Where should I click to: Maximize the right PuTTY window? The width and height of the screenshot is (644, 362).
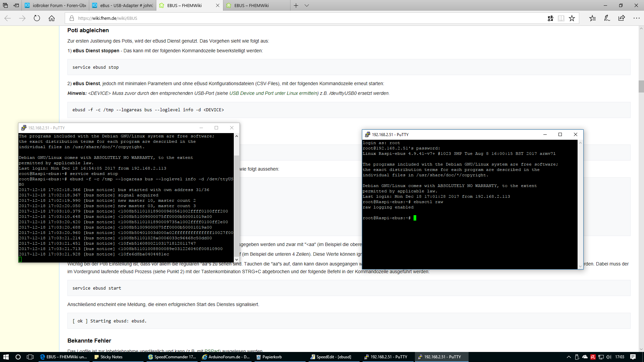click(x=560, y=134)
